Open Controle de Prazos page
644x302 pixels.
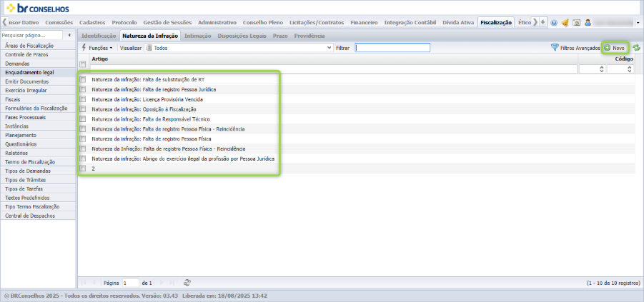[38, 54]
